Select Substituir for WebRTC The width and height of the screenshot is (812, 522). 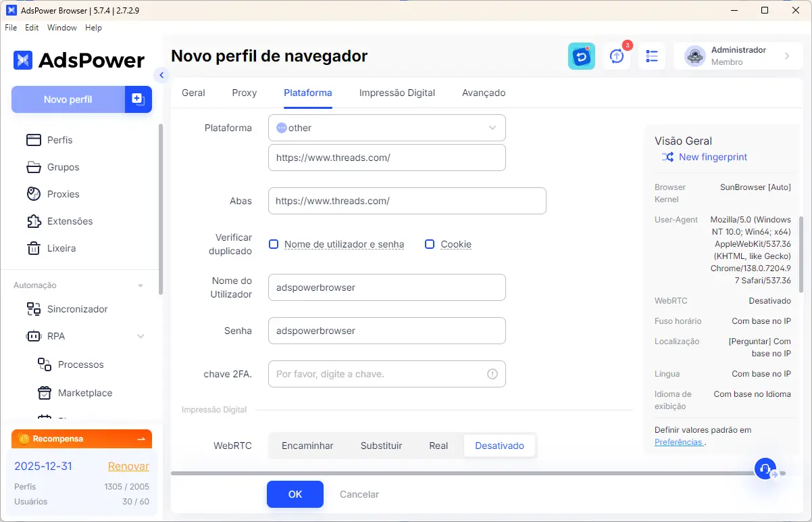click(381, 446)
